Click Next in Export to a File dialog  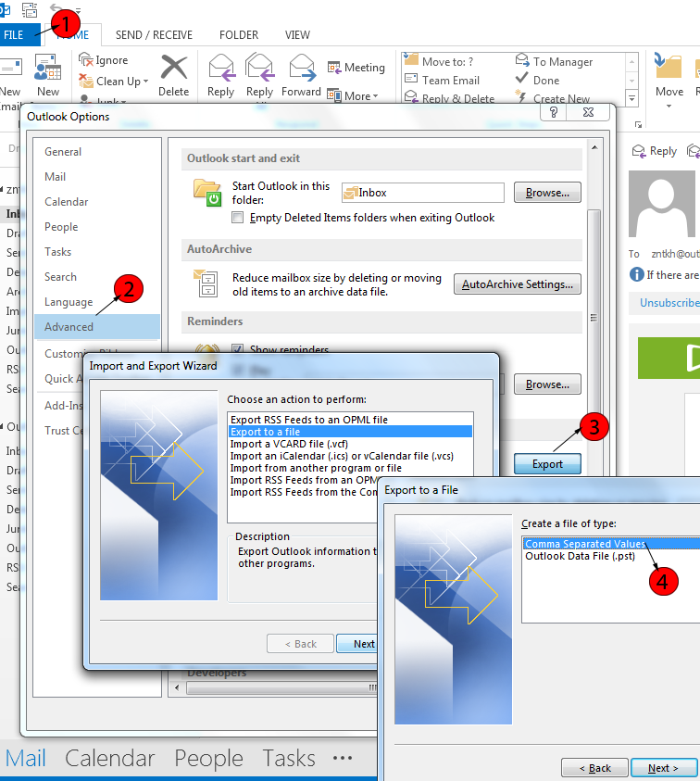click(663, 768)
